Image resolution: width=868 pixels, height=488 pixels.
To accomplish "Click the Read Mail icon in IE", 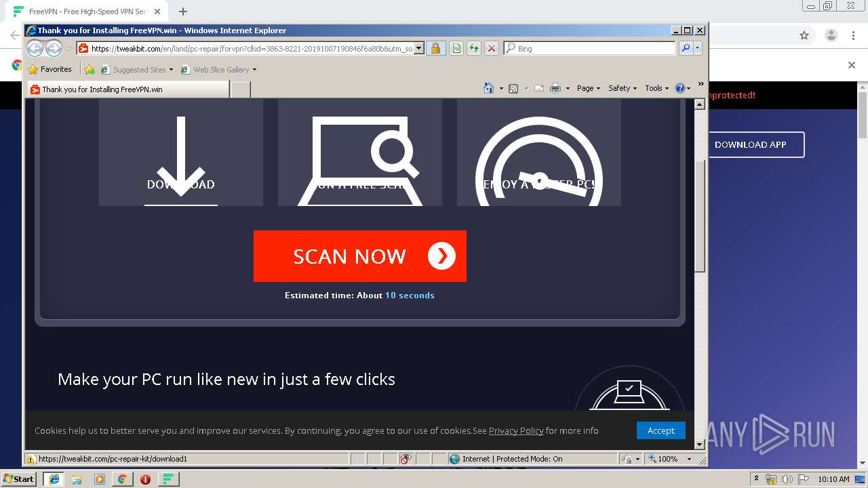I will coord(539,88).
